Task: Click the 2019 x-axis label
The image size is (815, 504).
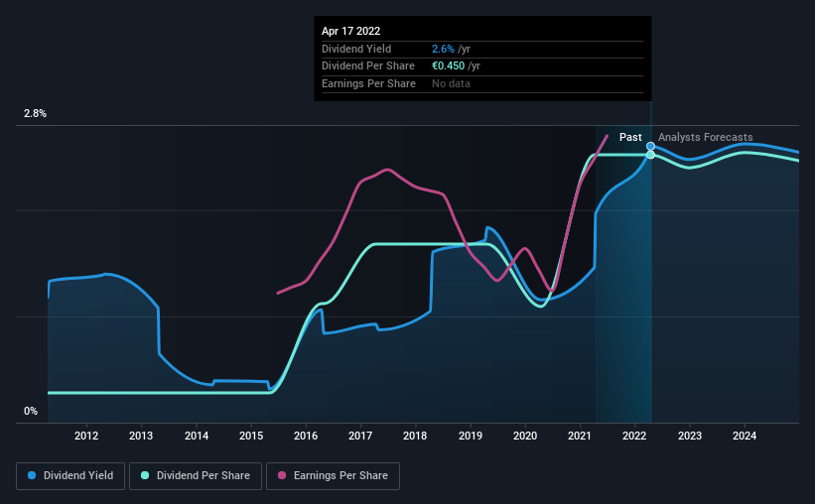Action: (x=471, y=436)
